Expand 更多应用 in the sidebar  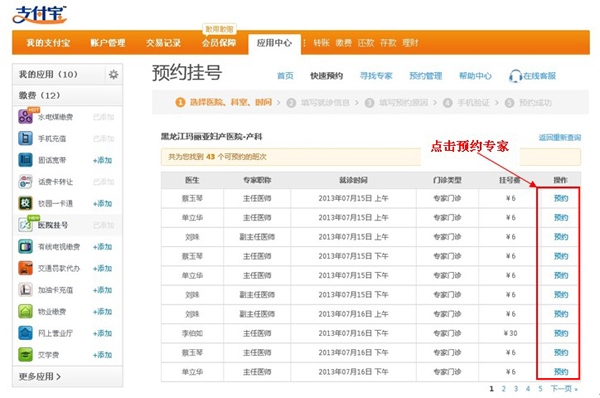click(40, 377)
